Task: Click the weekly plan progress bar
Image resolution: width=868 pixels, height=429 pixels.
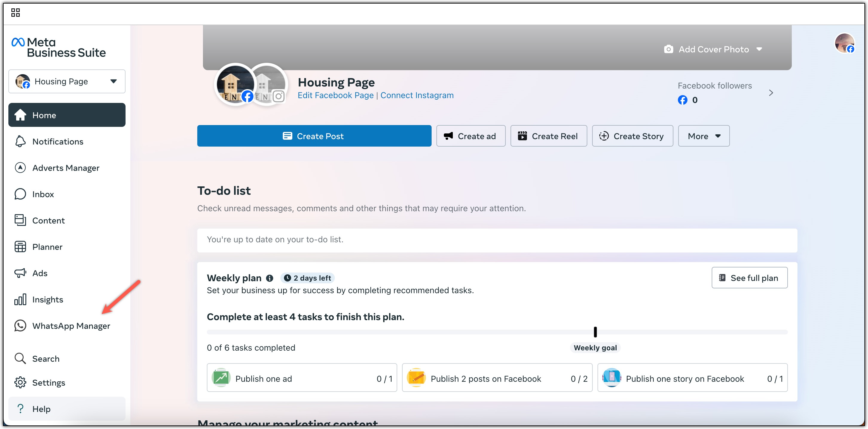Action: tap(497, 332)
